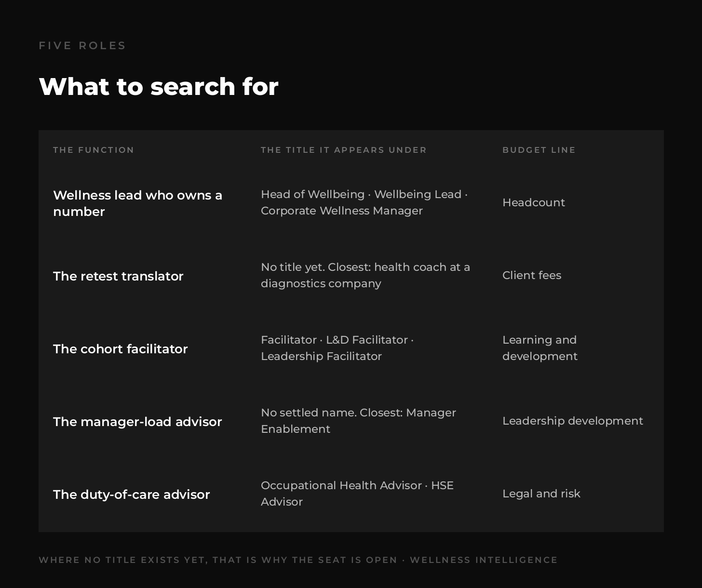Click the 'Client fees' budget cell
This screenshot has height=588, width=702.
(532, 275)
